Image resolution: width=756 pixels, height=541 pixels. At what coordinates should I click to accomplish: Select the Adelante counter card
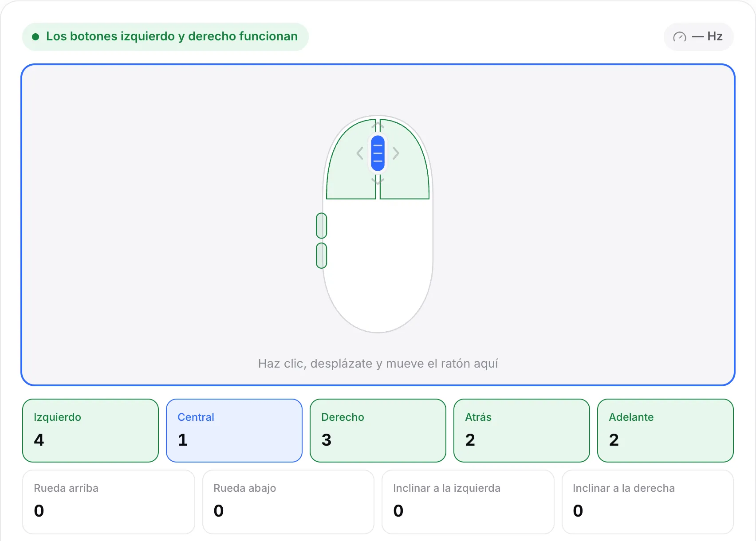(665, 431)
